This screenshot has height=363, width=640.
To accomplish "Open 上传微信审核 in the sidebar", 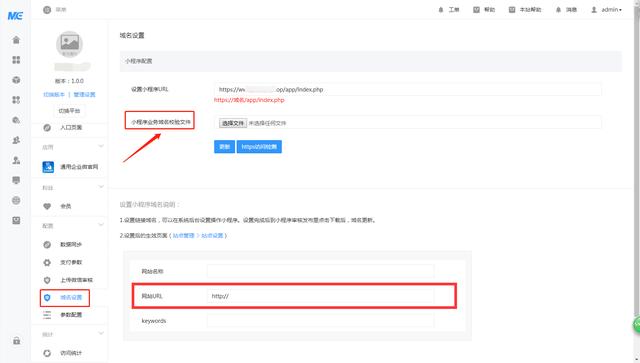I will coord(76,280).
